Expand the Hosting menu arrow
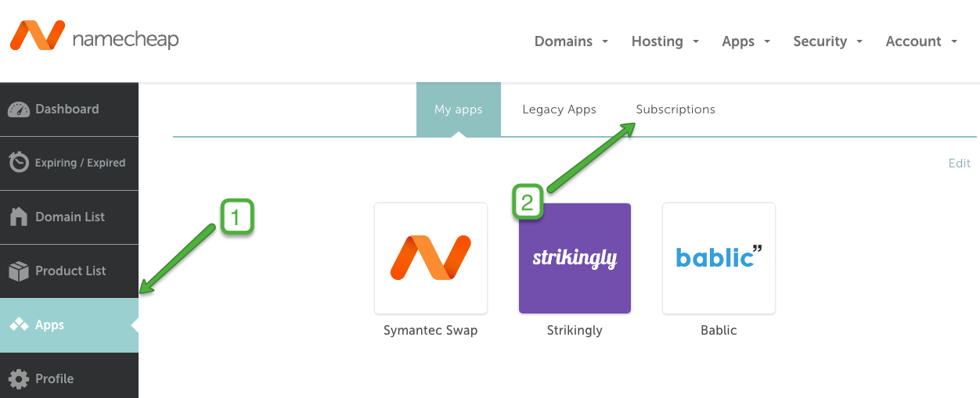 pyautogui.click(x=696, y=42)
